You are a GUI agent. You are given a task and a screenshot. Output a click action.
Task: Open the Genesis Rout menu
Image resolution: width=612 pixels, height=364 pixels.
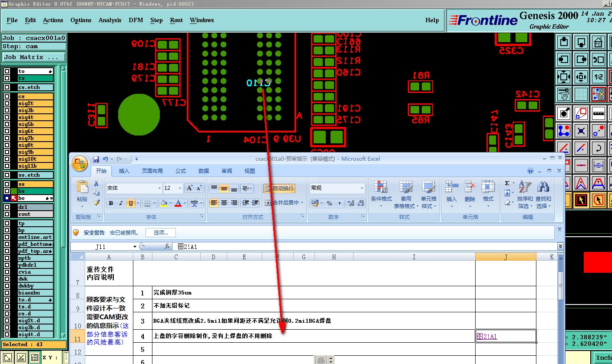(176, 20)
